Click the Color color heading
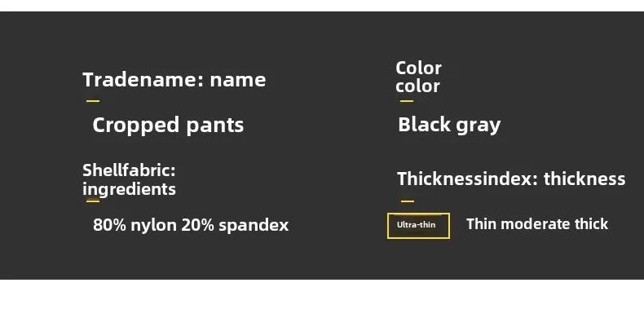The width and height of the screenshot is (644, 309). [418, 77]
